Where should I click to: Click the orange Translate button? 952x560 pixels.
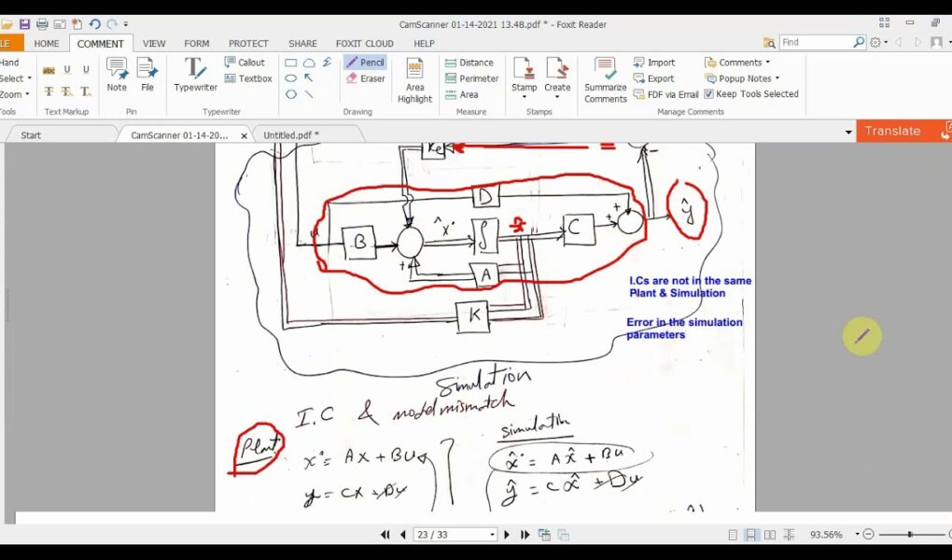[892, 131]
